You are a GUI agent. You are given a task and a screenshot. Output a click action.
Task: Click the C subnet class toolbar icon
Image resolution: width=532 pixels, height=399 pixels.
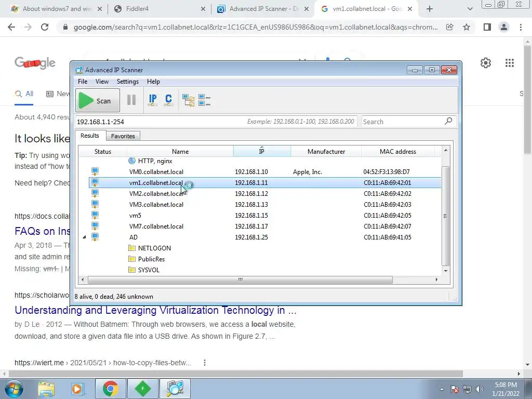(169, 100)
